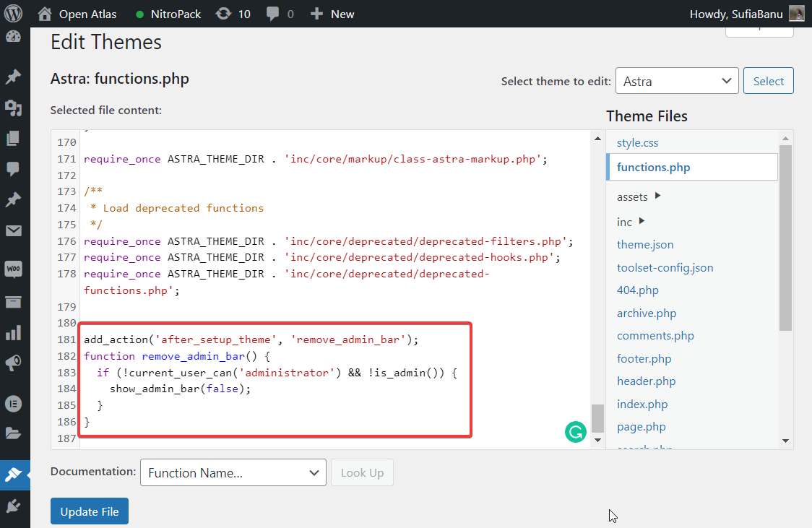This screenshot has width=812, height=528.
Task: Open Elementor from the sidebar
Action: pos(14,403)
